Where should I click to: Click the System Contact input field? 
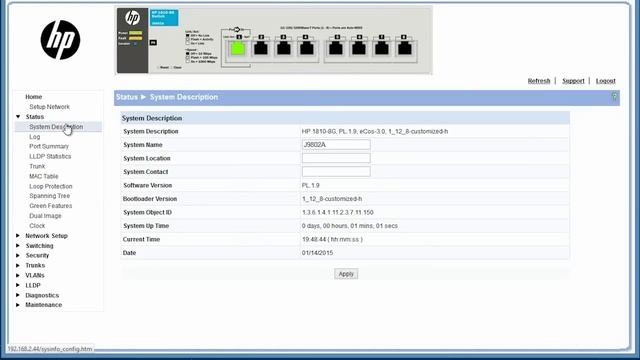tap(336, 171)
